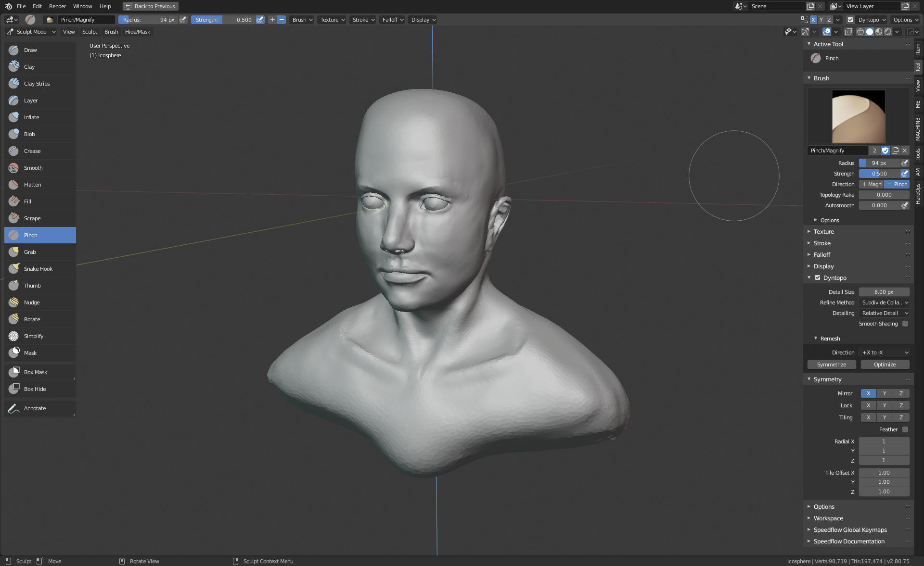Adjust the Strength slider in Brush panel
Image resolution: width=924 pixels, height=566 pixels.
click(x=879, y=174)
